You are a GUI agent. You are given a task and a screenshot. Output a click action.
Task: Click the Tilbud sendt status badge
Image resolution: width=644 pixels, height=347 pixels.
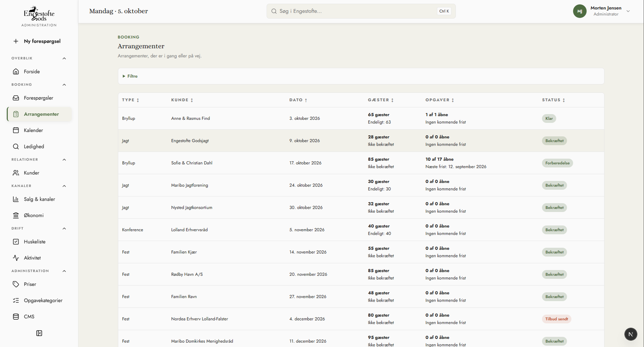557,319
